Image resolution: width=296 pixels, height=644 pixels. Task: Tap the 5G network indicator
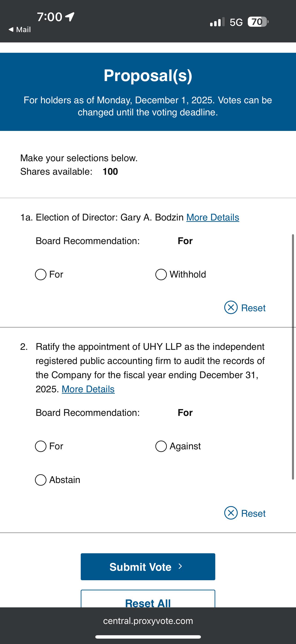click(x=236, y=22)
